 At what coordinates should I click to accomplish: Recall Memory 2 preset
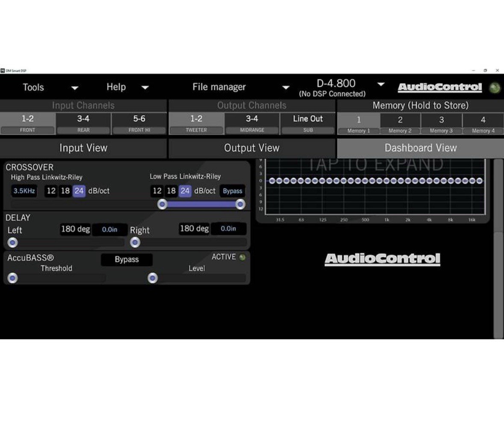coord(400,124)
